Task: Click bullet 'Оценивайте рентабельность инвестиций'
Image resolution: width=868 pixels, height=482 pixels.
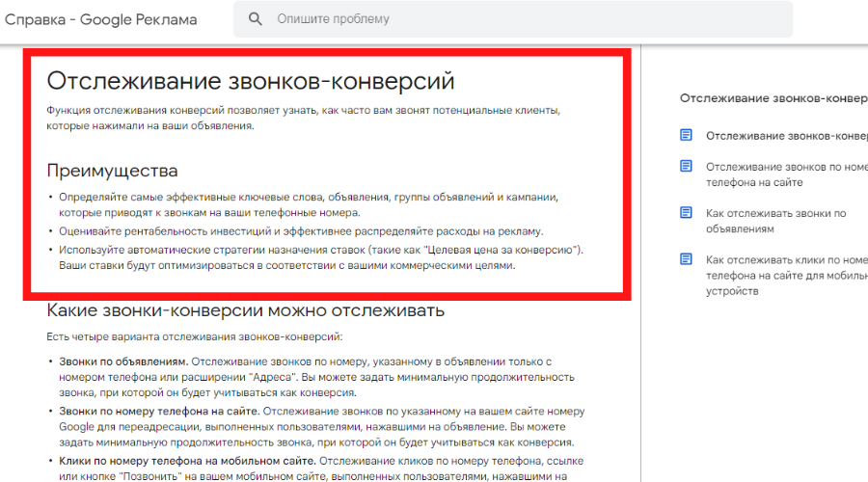Action: click(x=302, y=231)
